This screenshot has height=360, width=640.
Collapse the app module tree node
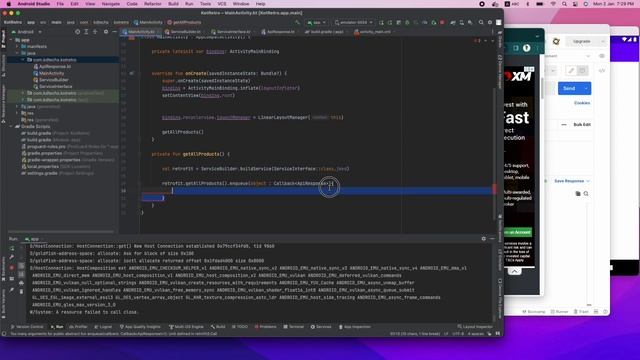tap(11, 40)
